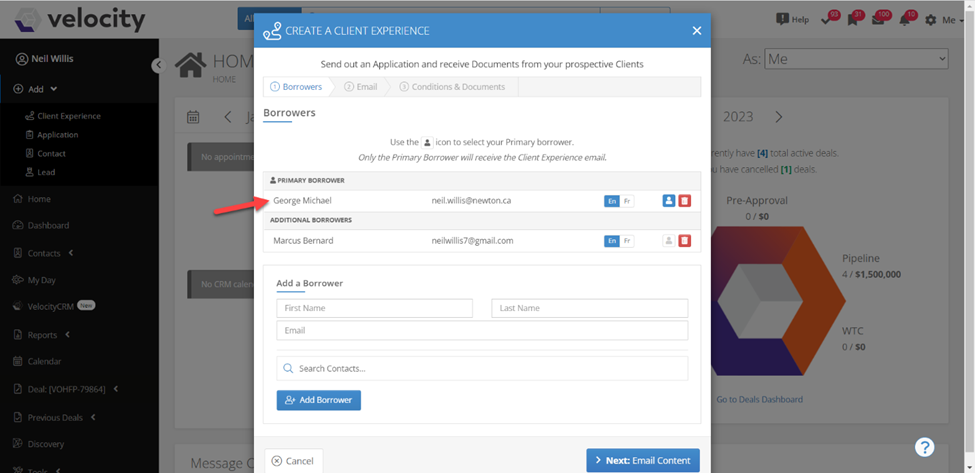The height and width of the screenshot is (473, 975).
Task: Delete George Michael borrower
Action: pyautogui.click(x=685, y=201)
